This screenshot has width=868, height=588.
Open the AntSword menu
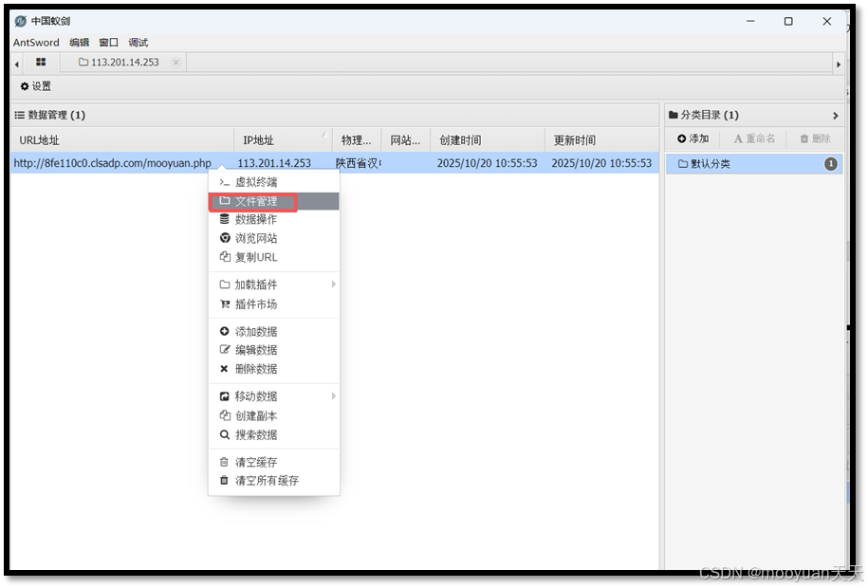pyautogui.click(x=36, y=43)
